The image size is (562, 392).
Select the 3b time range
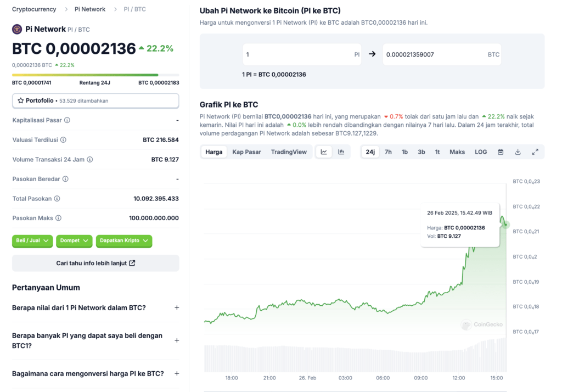coord(421,152)
